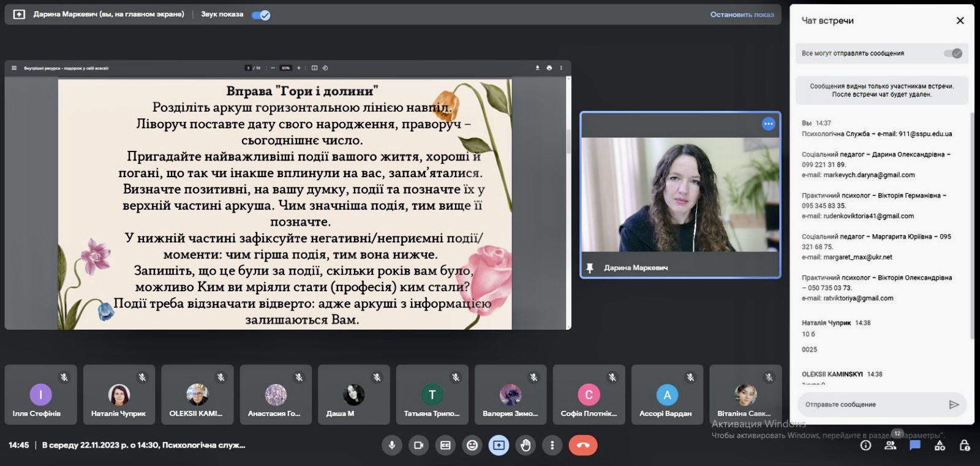The height and width of the screenshot is (466, 980).
Task: Turn off the camera
Action: tap(418, 445)
